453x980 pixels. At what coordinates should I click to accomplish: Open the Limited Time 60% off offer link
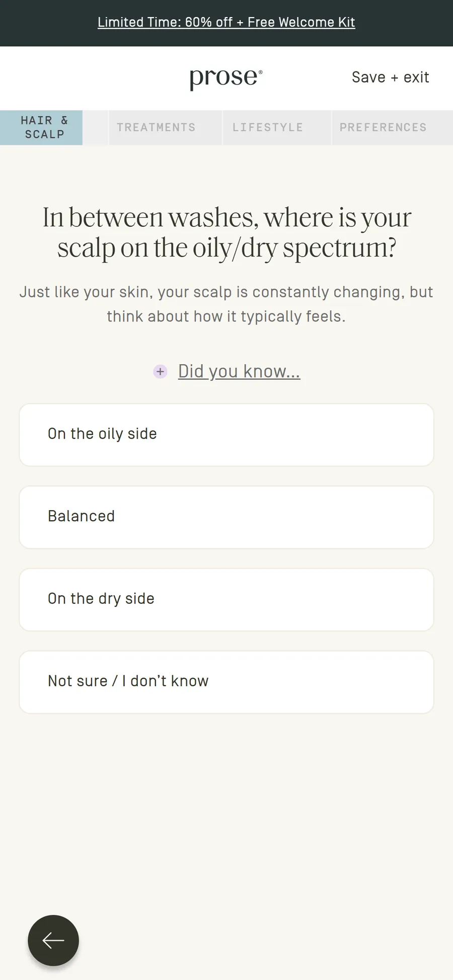click(226, 22)
